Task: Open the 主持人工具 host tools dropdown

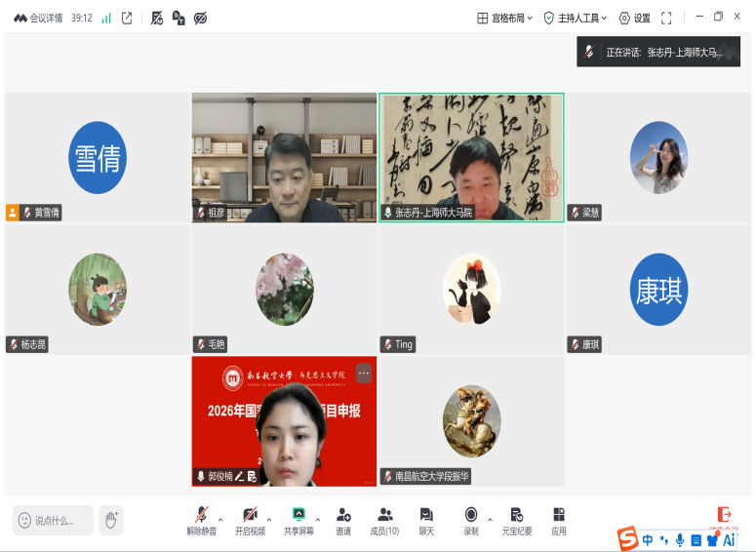Action: coord(576,19)
